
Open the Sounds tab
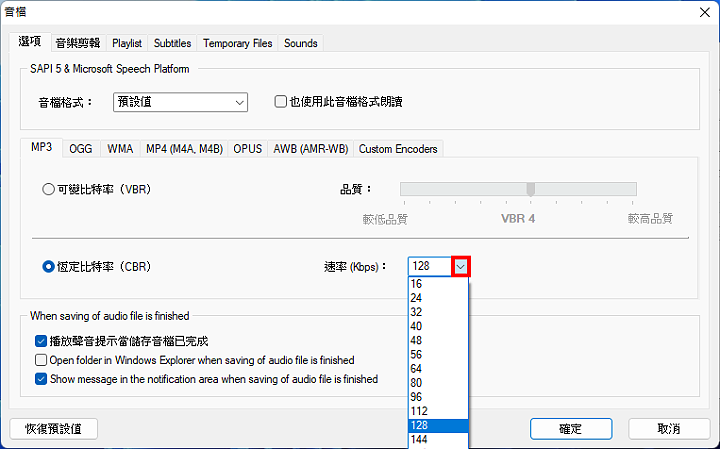click(x=301, y=43)
